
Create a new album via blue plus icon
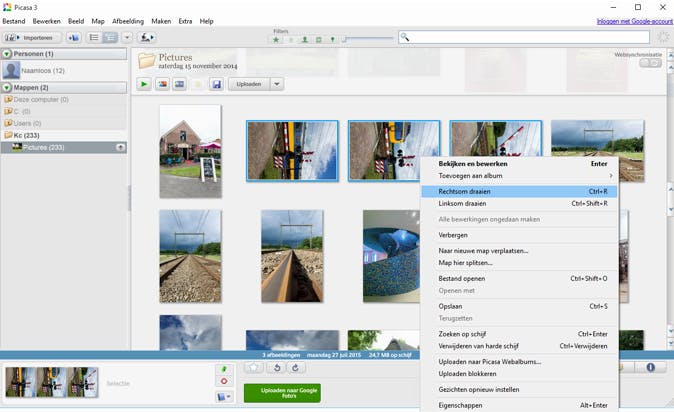[74, 38]
